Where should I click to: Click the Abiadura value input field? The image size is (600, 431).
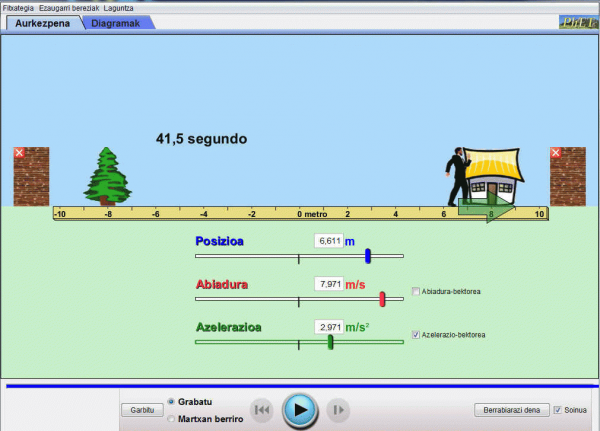pos(329,284)
